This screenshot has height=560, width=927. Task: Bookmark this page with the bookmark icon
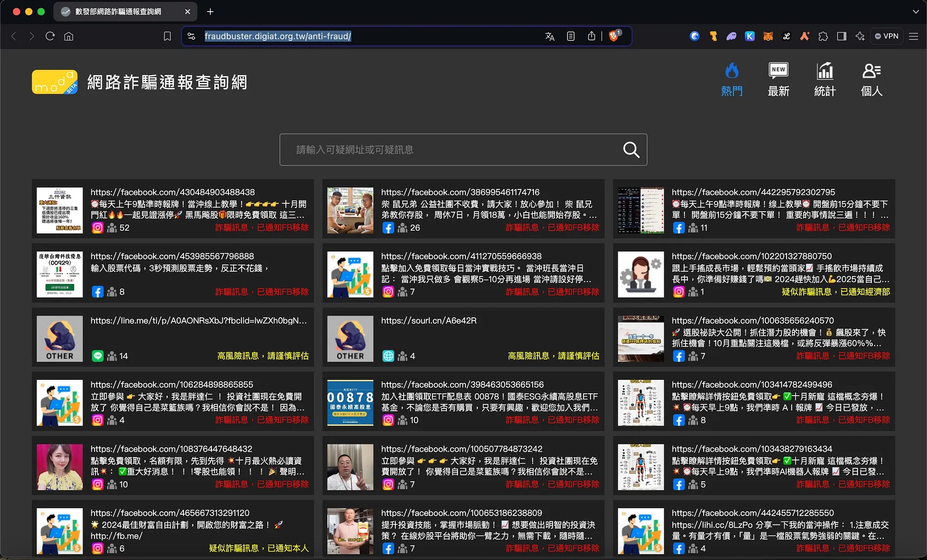167,36
